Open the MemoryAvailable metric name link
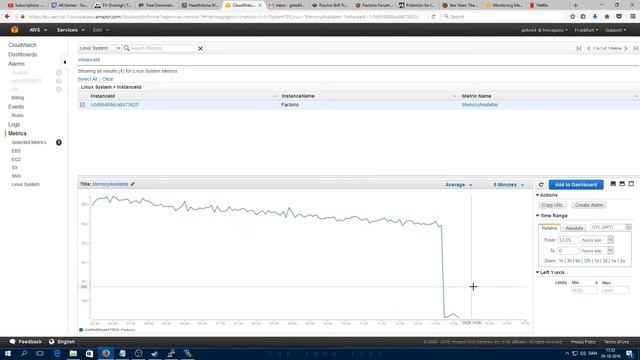The height and width of the screenshot is (360, 640). click(x=480, y=105)
